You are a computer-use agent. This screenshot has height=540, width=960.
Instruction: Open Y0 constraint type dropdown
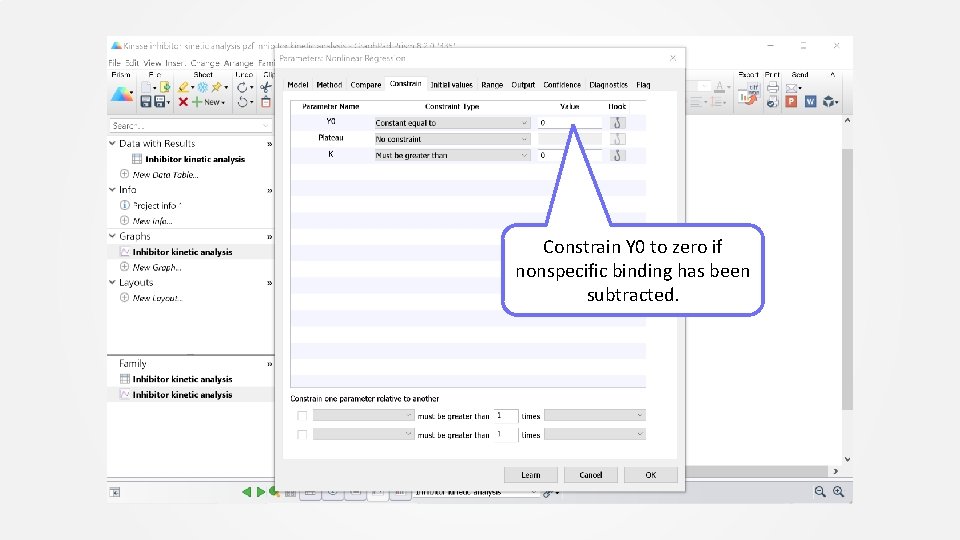[452, 122]
